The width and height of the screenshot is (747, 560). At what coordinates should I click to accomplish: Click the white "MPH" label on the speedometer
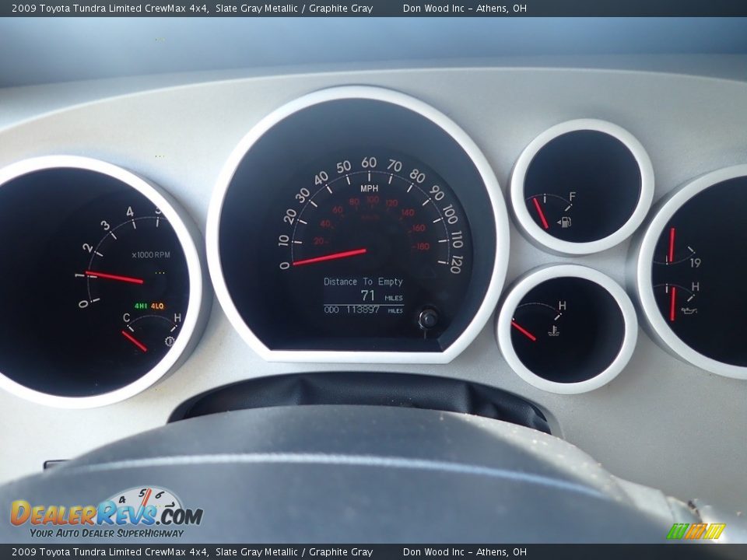[369, 188]
